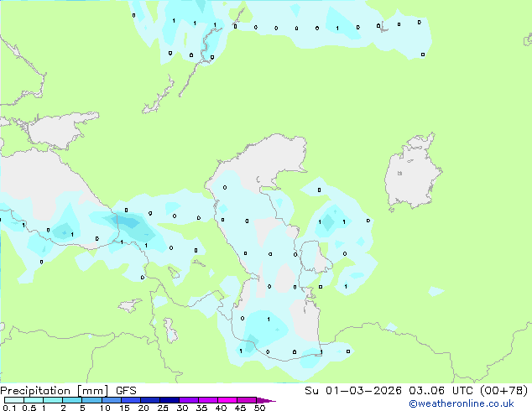The image size is (532, 411).
Task: Choose the 25–30 mm navy legend swatch
Action: click(170, 400)
